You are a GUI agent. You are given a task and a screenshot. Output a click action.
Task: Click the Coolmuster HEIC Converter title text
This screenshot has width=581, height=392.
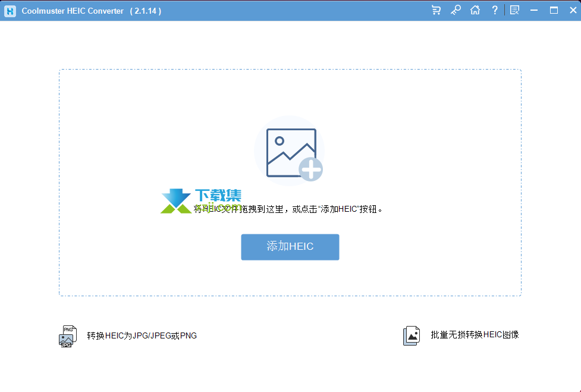point(73,11)
